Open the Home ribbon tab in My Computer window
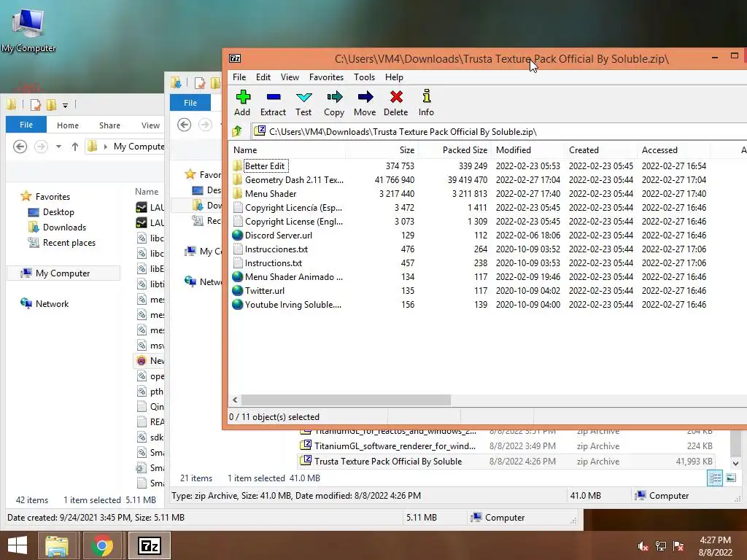The width and height of the screenshot is (747, 560). point(68,125)
